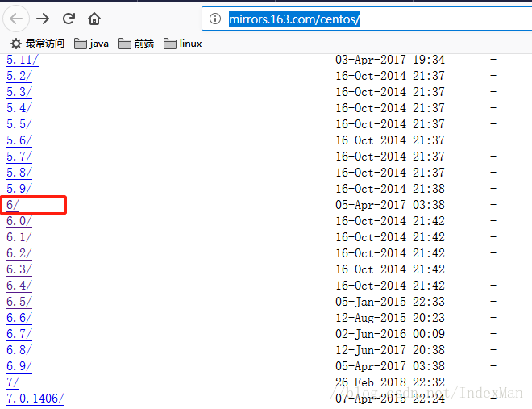Image resolution: width=532 pixels, height=409 pixels.
Task: Select the date 05-Jan-2015 22:33
Action: (390, 302)
